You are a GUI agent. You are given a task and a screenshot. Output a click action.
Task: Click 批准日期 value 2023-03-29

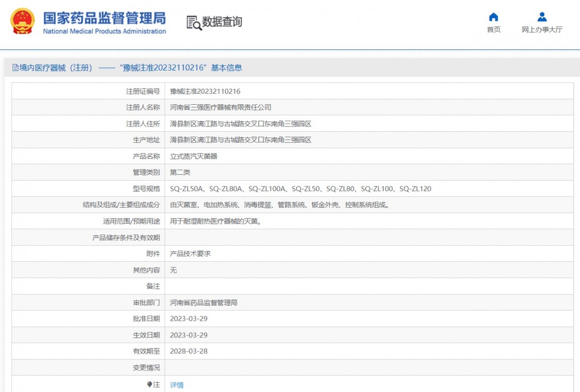point(188,319)
